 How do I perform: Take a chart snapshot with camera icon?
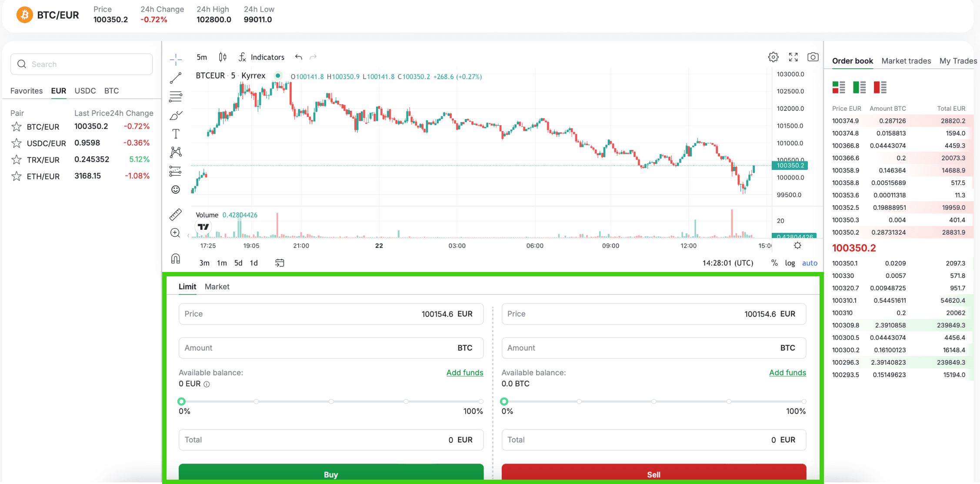pyautogui.click(x=813, y=57)
